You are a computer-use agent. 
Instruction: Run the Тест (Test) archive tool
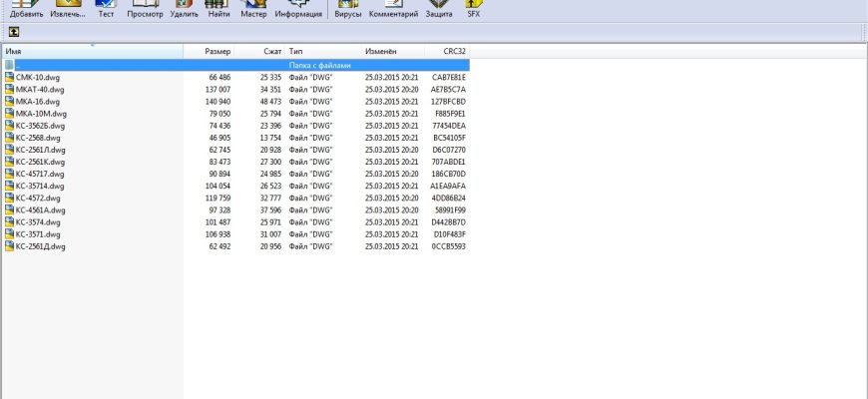point(106,9)
